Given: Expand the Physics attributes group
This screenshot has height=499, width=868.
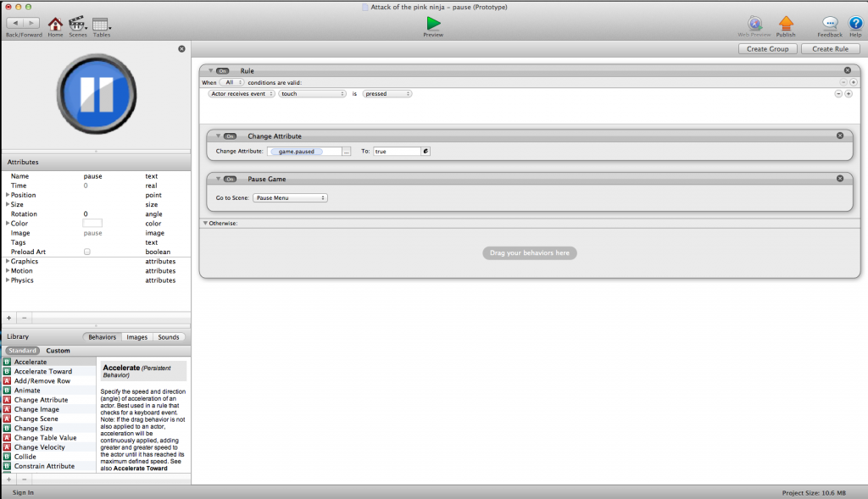Looking at the screenshot, I should pyautogui.click(x=8, y=280).
